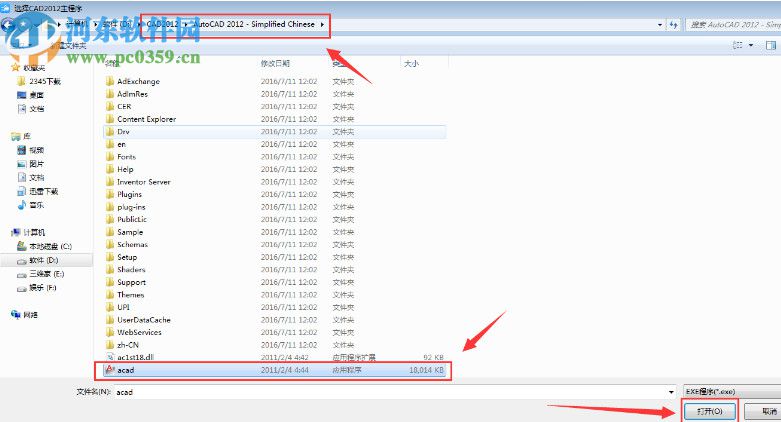Image resolution: width=781 pixels, height=422 pixels.
Task: Change the view layout icon
Action: pyautogui.click(x=738, y=45)
